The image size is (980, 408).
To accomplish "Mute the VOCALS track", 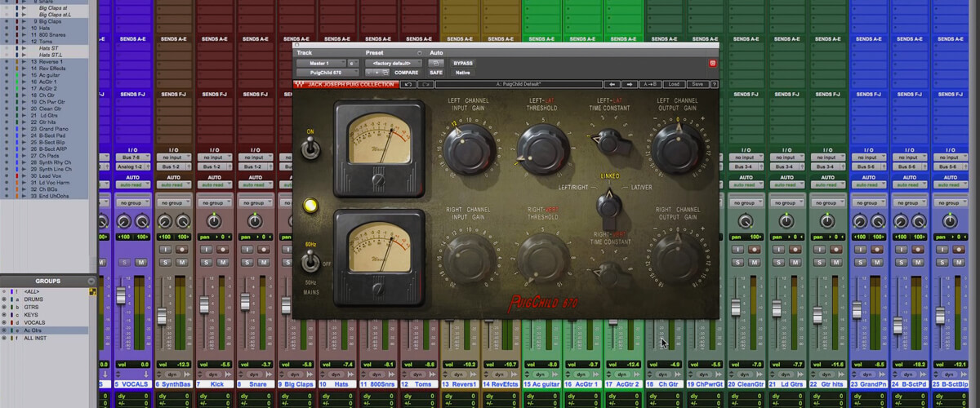I will click(x=141, y=262).
